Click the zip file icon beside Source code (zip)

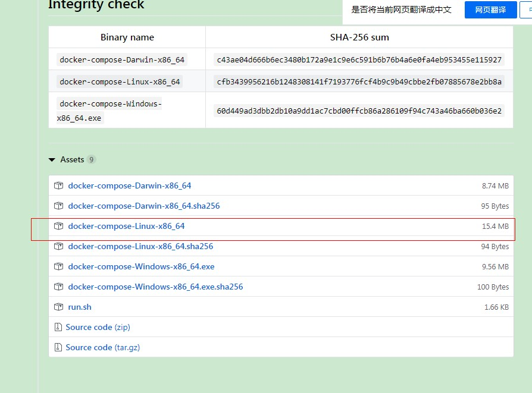(x=58, y=327)
